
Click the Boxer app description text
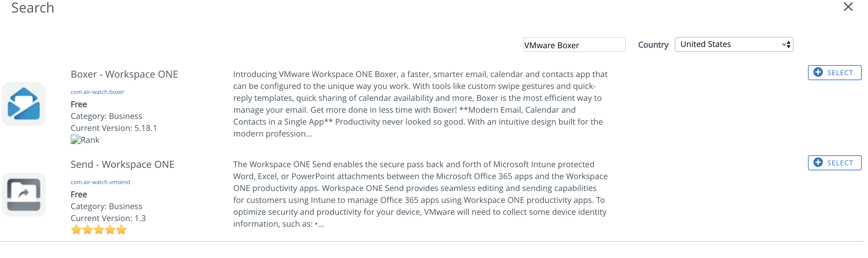pyautogui.click(x=420, y=104)
